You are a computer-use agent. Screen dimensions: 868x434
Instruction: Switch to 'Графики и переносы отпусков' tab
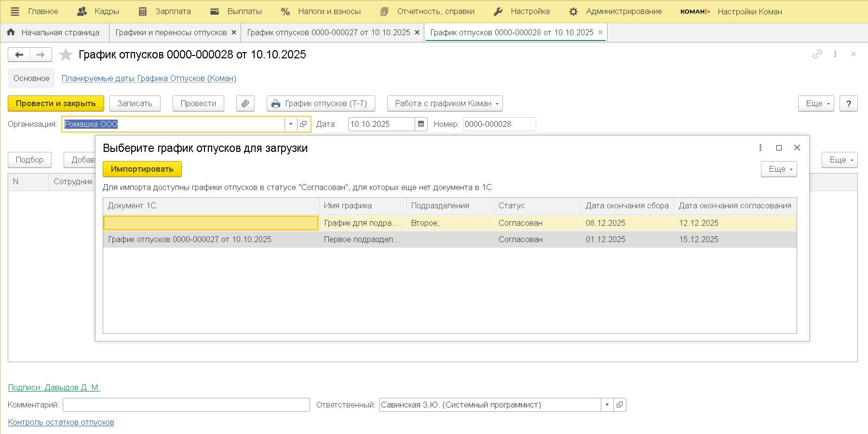(171, 33)
